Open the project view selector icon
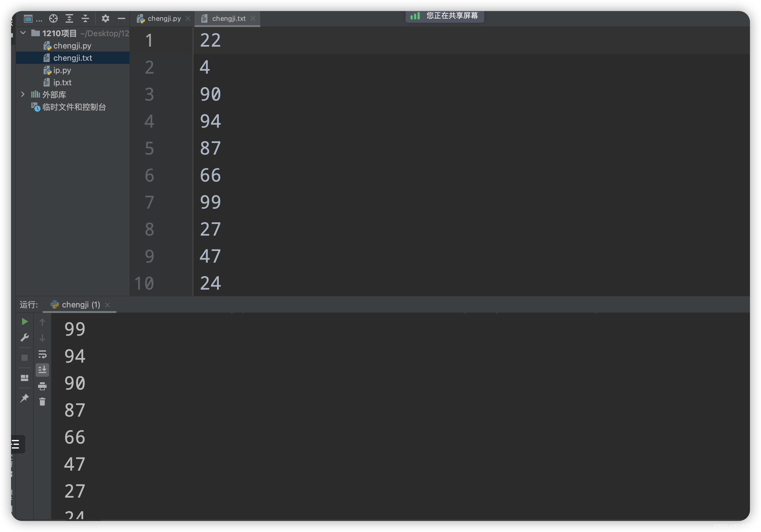Viewport: 761px width, 532px height. coord(28,19)
